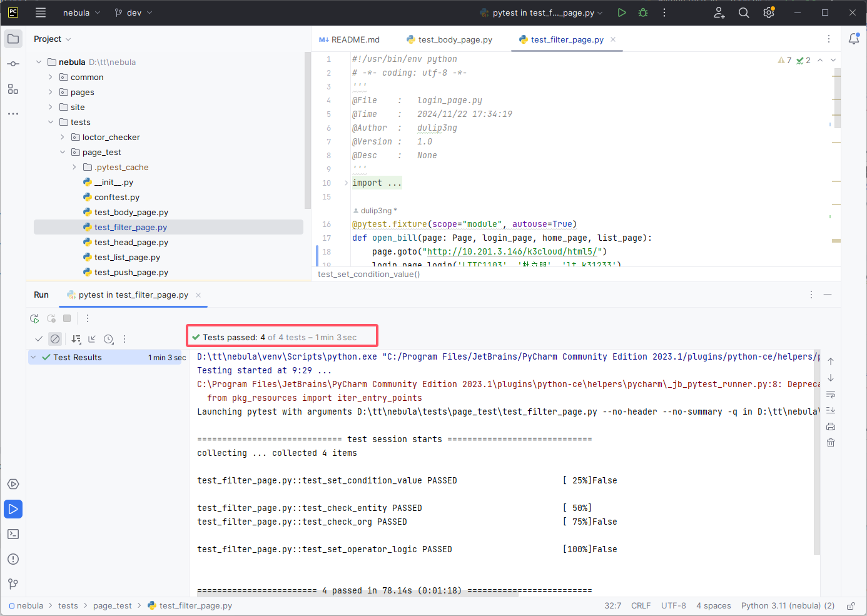Go to next highlighted error arrow
Screen dimensions: 867x616
833,60
